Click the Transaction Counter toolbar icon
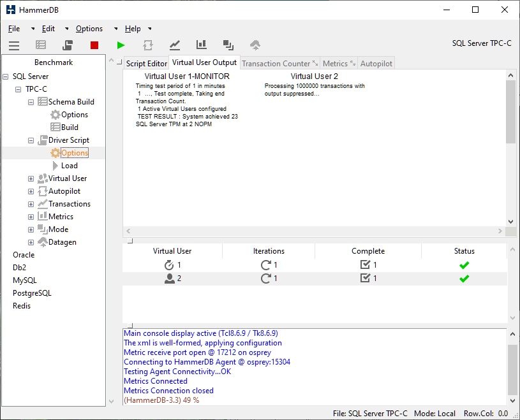Image resolution: width=520 pixels, height=420 pixels. [175, 45]
